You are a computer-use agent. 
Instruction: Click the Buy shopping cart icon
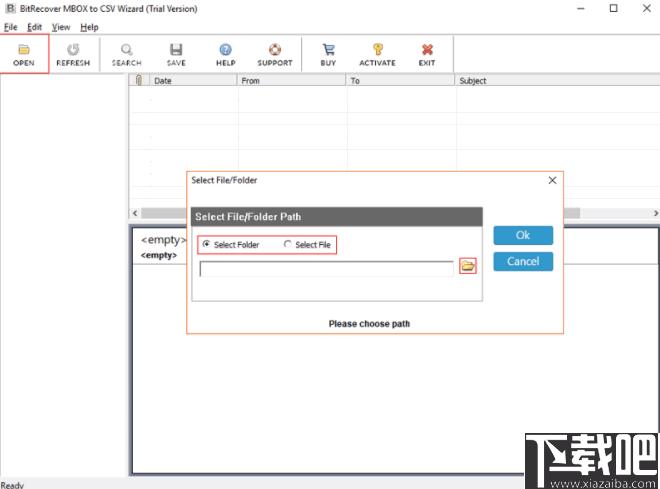[328, 50]
